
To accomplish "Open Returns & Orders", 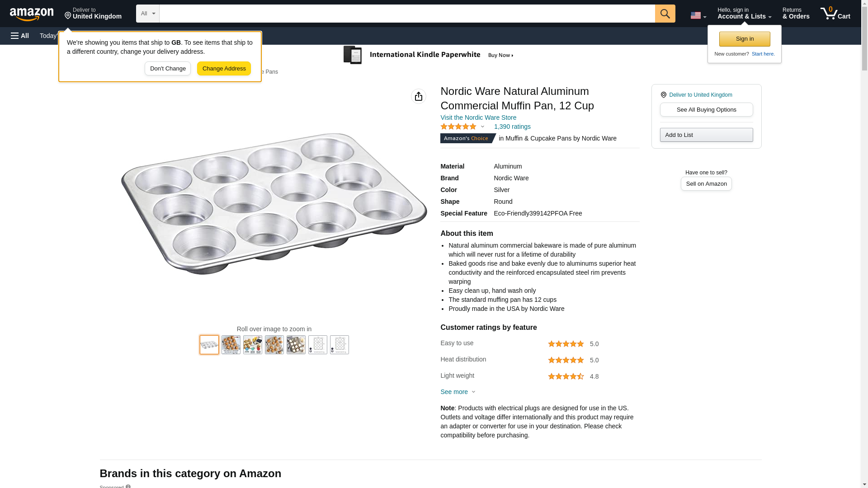I will coord(796,14).
